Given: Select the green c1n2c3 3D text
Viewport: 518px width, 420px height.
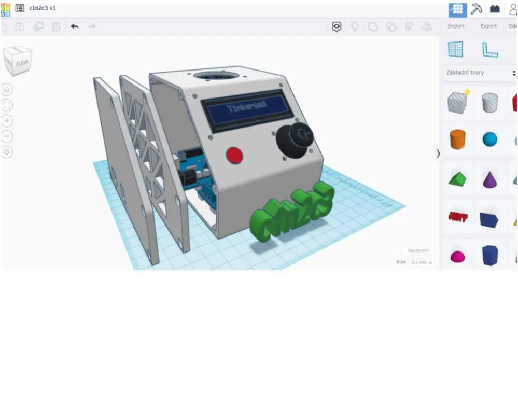Looking at the screenshot, I should pos(292,211).
